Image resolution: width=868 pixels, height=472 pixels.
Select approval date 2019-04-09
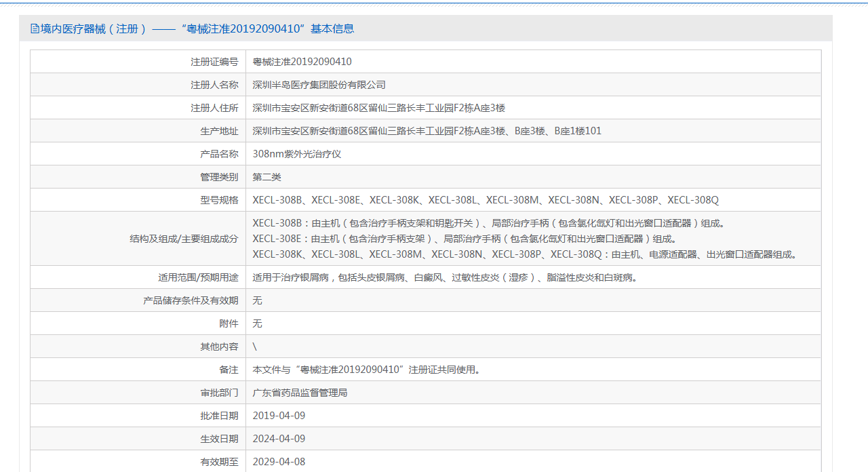pyautogui.click(x=279, y=416)
